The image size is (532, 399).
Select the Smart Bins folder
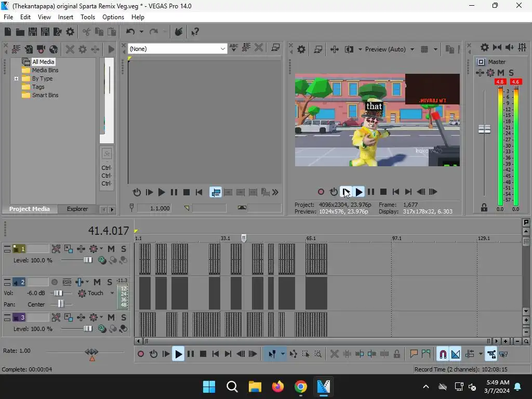pyautogui.click(x=45, y=96)
